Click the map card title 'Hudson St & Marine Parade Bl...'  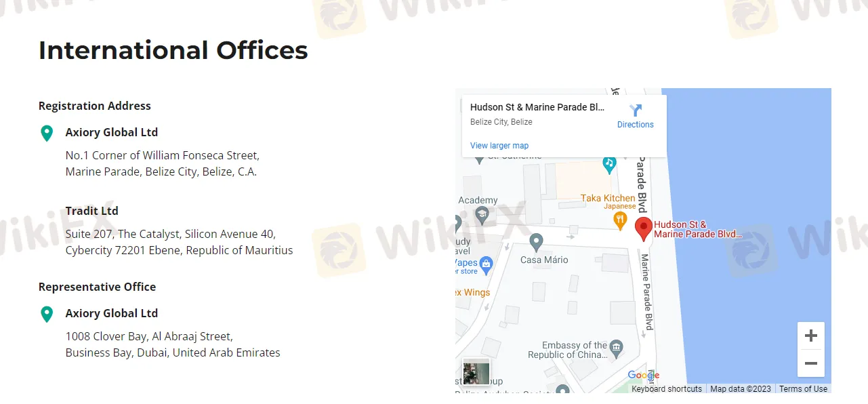pyautogui.click(x=537, y=107)
